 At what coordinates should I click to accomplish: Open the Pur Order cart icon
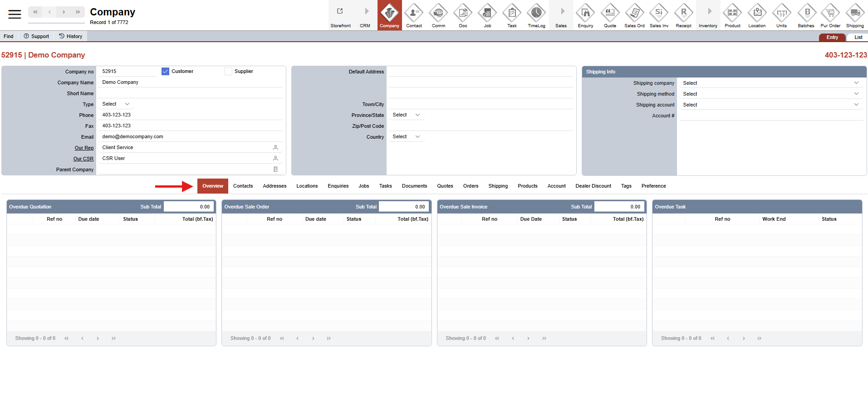(830, 14)
